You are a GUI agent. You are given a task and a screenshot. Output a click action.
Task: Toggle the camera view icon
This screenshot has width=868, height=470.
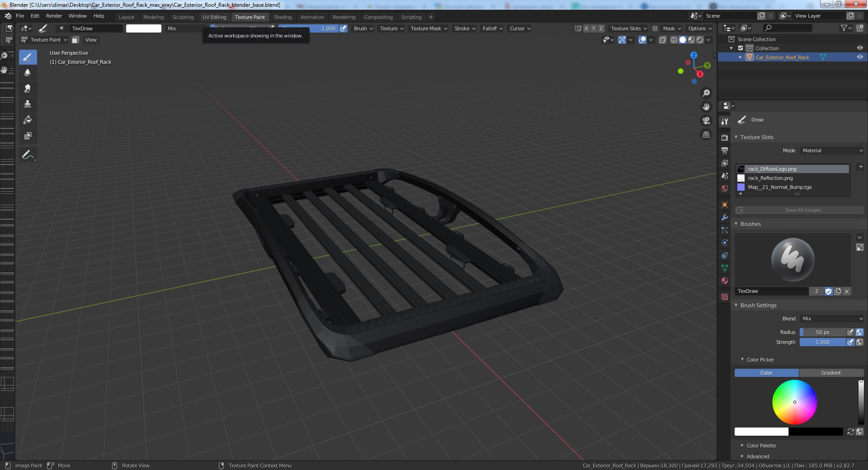706,121
